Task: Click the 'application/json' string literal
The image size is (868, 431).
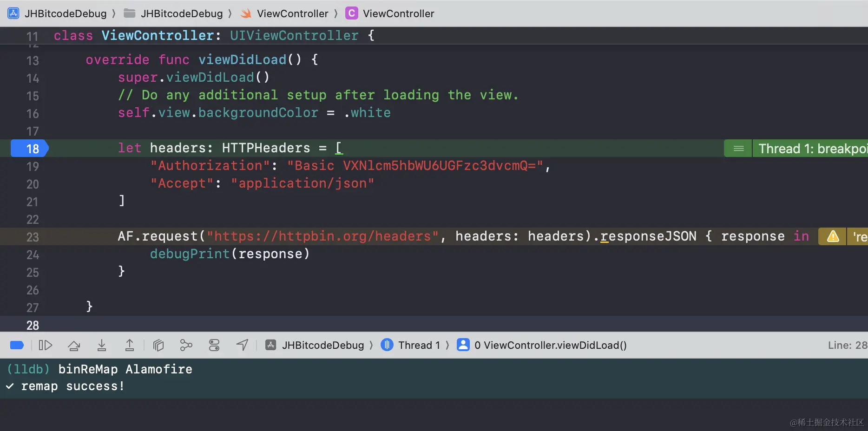Action: (x=302, y=183)
